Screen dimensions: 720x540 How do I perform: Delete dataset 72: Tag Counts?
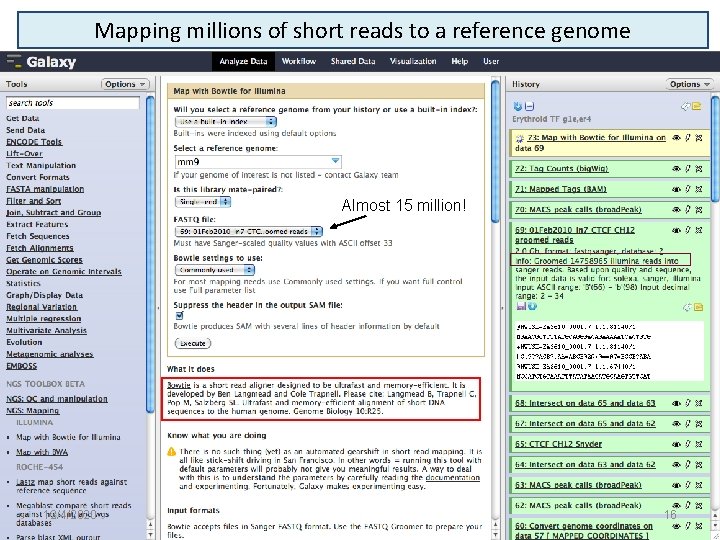(x=699, y=169)
